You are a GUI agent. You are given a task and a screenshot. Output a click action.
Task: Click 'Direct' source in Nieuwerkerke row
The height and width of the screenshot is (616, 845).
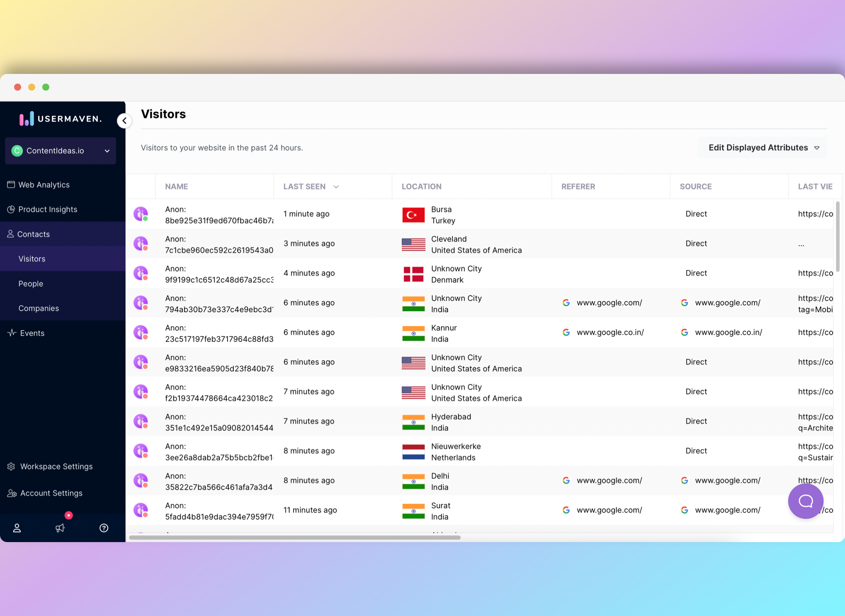point(696,451)
